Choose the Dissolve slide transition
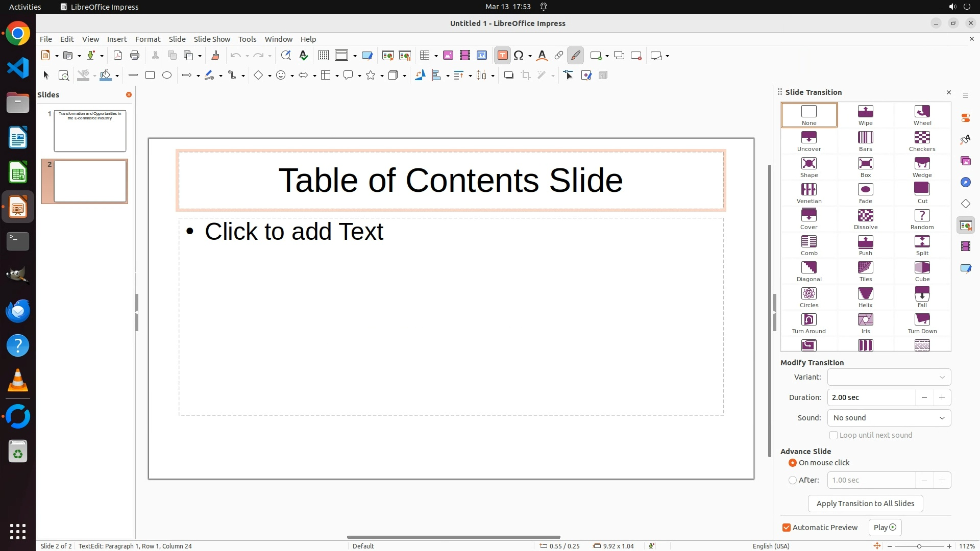Viewport: 980px width, 551px height. pyautogui.click(x=865, y=219)
